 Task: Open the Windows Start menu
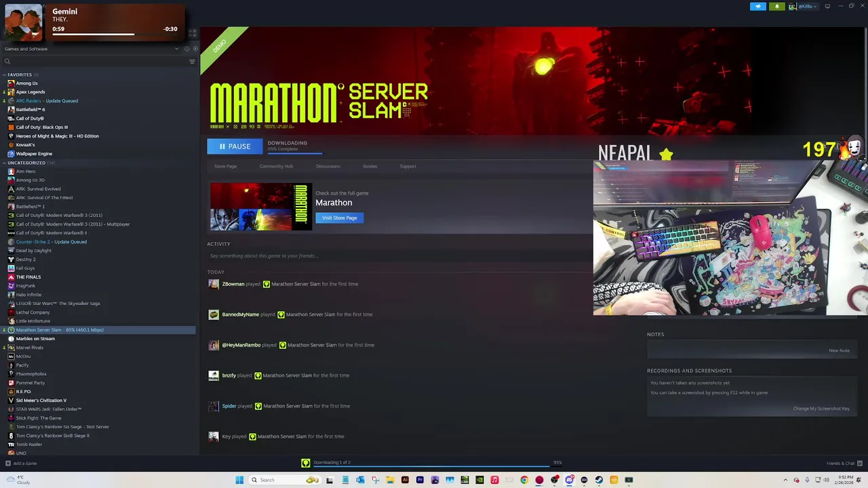click(x=239, y=480)
